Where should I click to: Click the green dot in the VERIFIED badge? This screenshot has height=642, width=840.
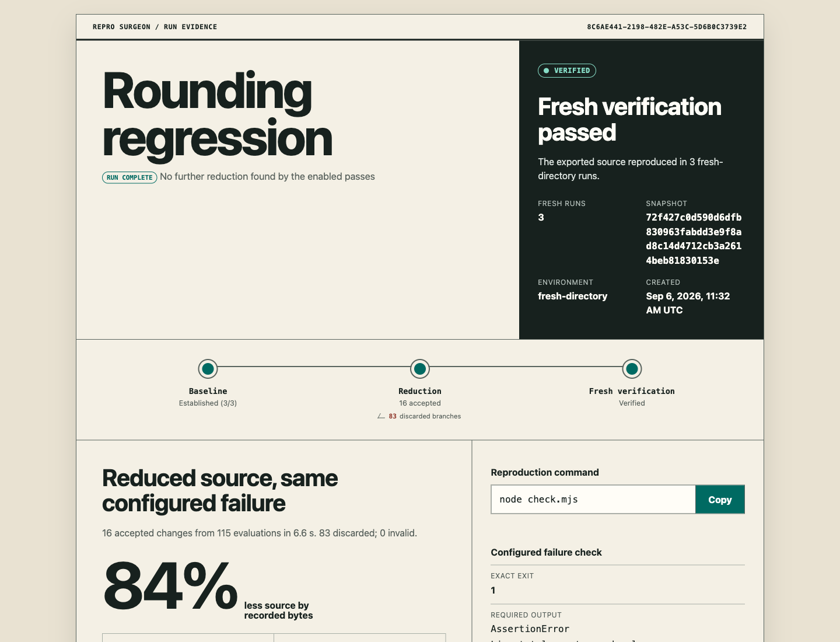(x=547, y=71)
